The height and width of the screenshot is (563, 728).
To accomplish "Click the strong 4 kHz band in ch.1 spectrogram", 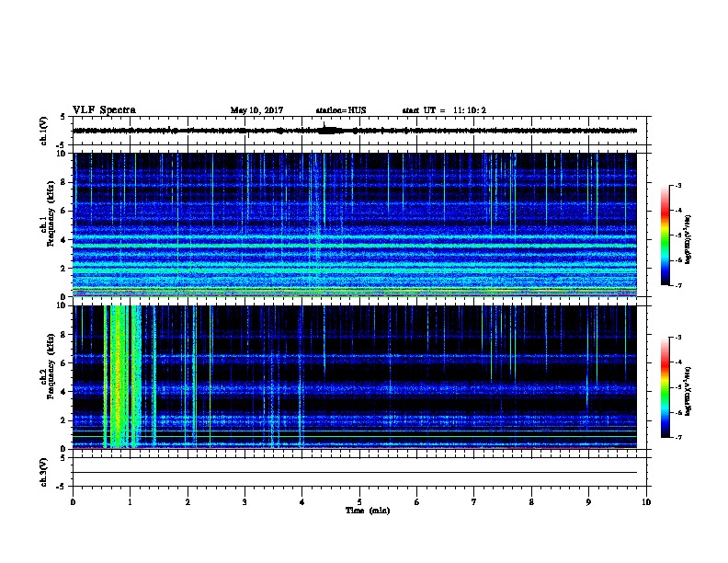I will pos(355,237).
